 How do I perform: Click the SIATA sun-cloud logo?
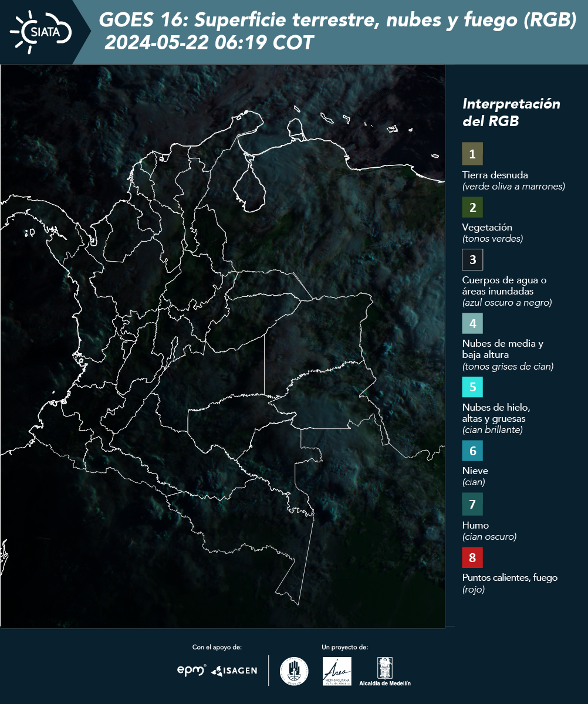point(40,32)
